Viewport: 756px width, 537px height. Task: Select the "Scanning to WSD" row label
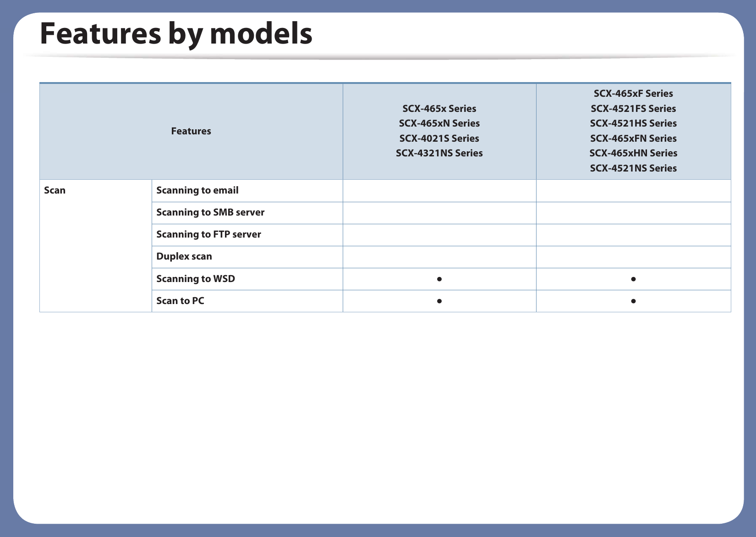tap(196, 279)
